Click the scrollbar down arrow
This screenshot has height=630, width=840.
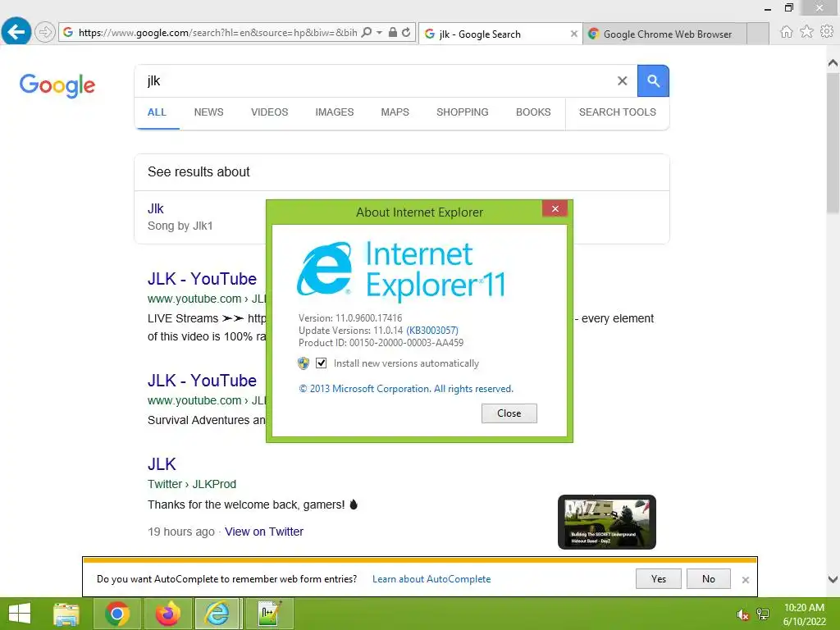tap(833, 579)
